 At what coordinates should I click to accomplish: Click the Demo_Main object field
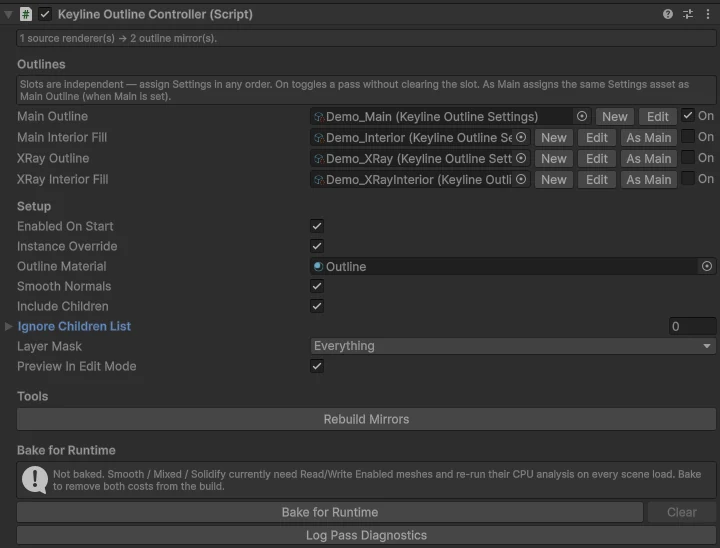[x=450, y=117]
